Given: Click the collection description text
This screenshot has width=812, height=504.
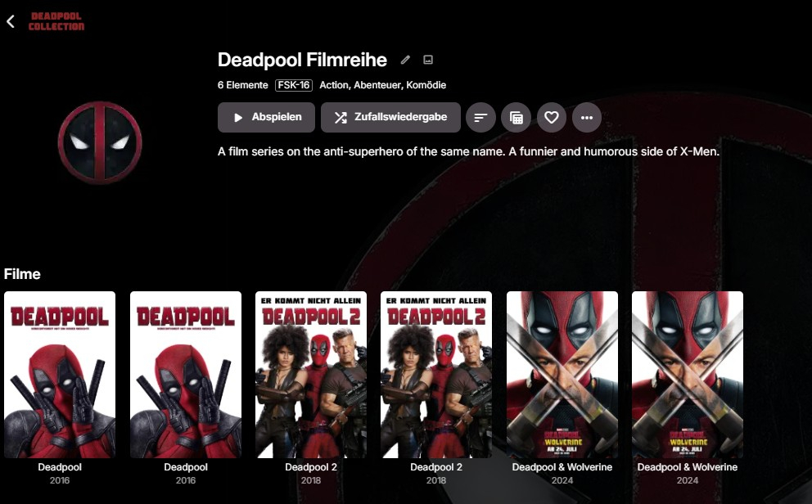Looking at the screenshot, I should 468,151.
